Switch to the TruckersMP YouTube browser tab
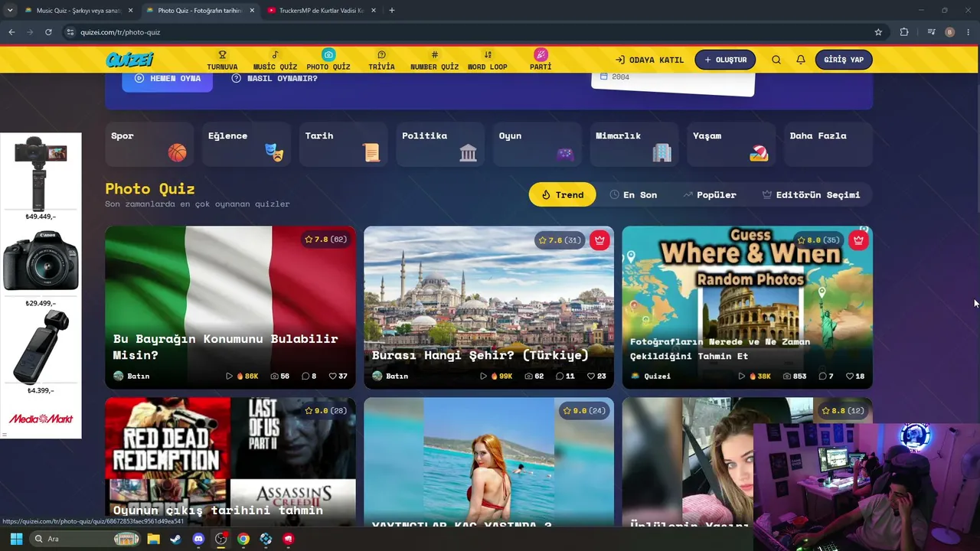Viewport: 980px width, 551px height. 321,11
